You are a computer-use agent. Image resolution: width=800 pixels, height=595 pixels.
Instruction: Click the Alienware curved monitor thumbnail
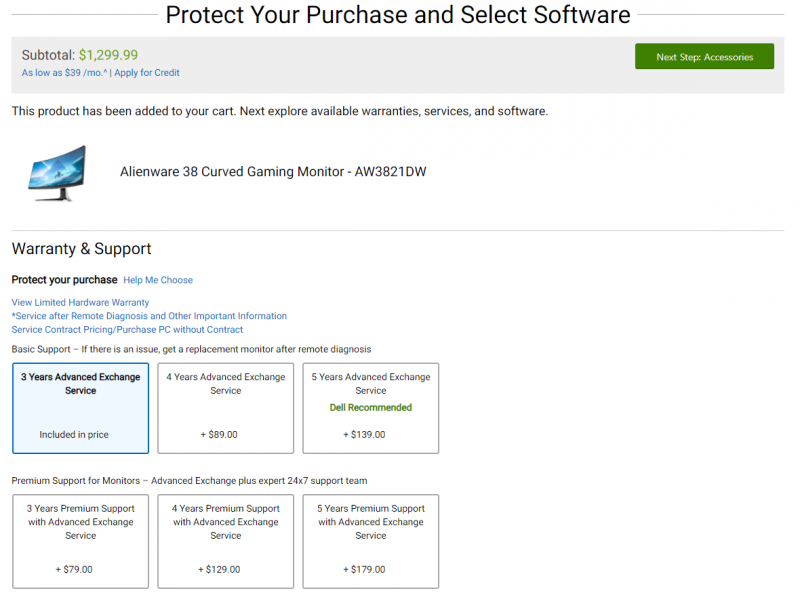click(57, 173)
